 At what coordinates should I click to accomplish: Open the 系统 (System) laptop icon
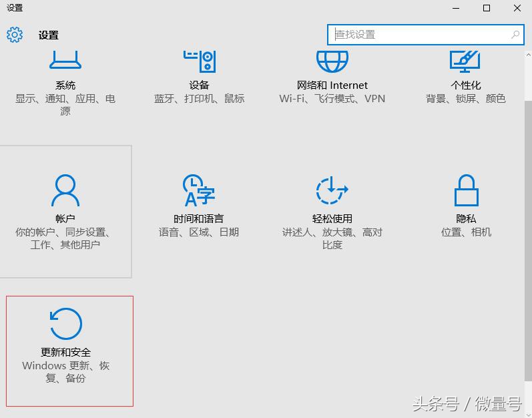pyautogui.click(x=65, y=59)
